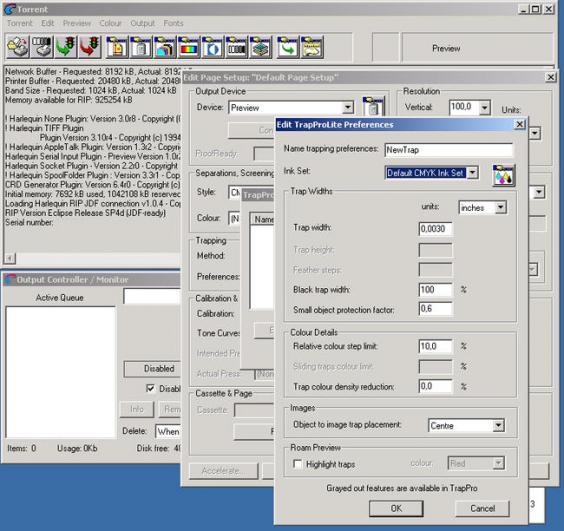Open the Fonts menu
Viewport: 564px width, 531px height.
[173, 23]
